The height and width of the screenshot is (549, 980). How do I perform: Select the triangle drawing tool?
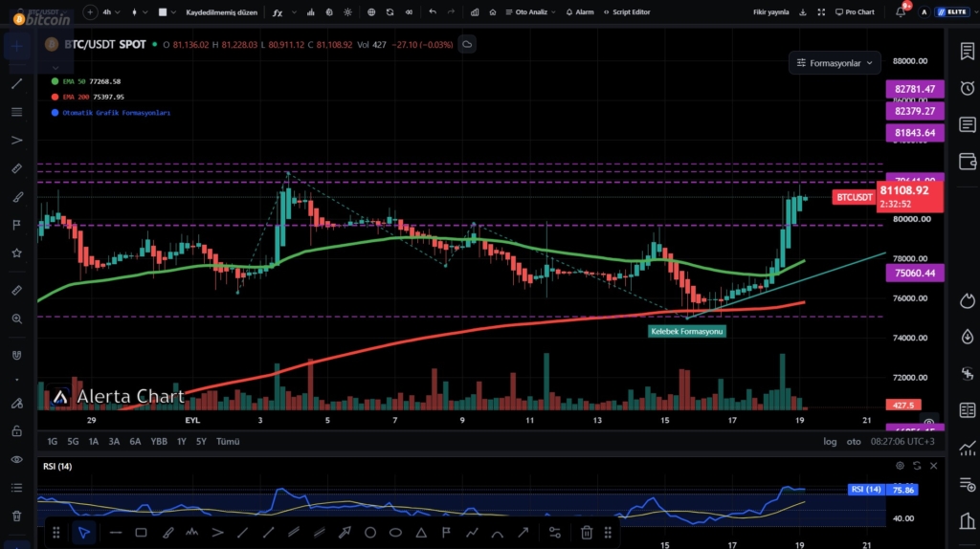(421, 533)
